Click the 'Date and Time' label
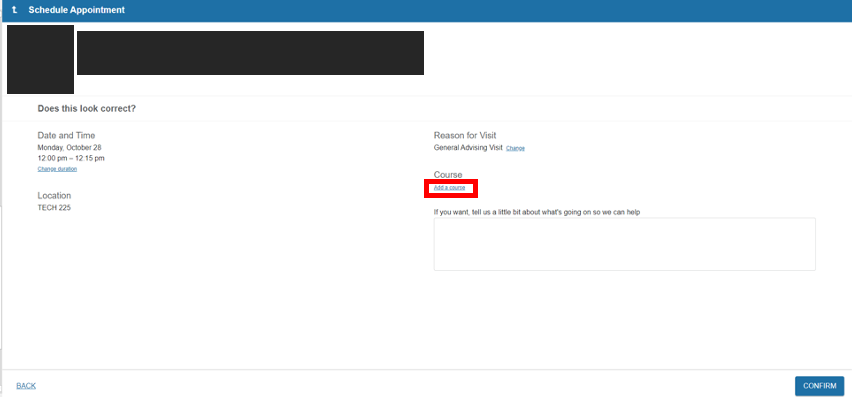The width and height of the screenshot is (852, 398). [66, 135]
